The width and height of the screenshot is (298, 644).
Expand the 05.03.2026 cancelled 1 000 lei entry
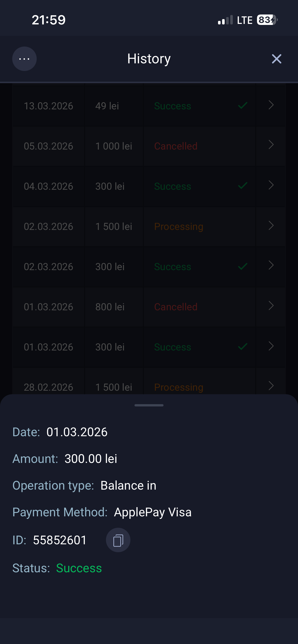(271, 145)
